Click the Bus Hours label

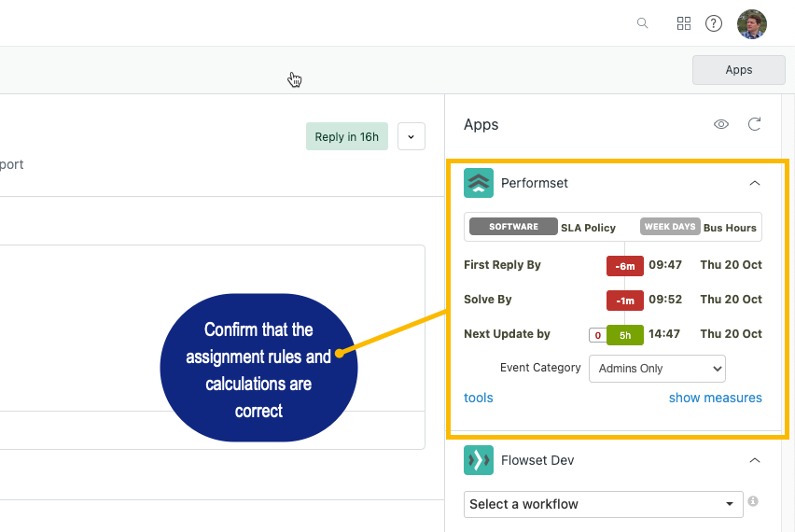point(730,228)
